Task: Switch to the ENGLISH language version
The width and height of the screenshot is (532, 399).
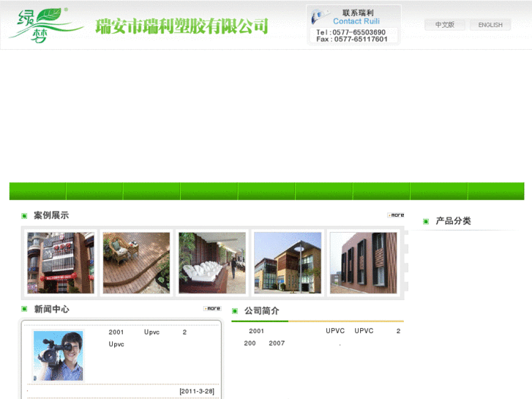Action: tap(490, 25)
